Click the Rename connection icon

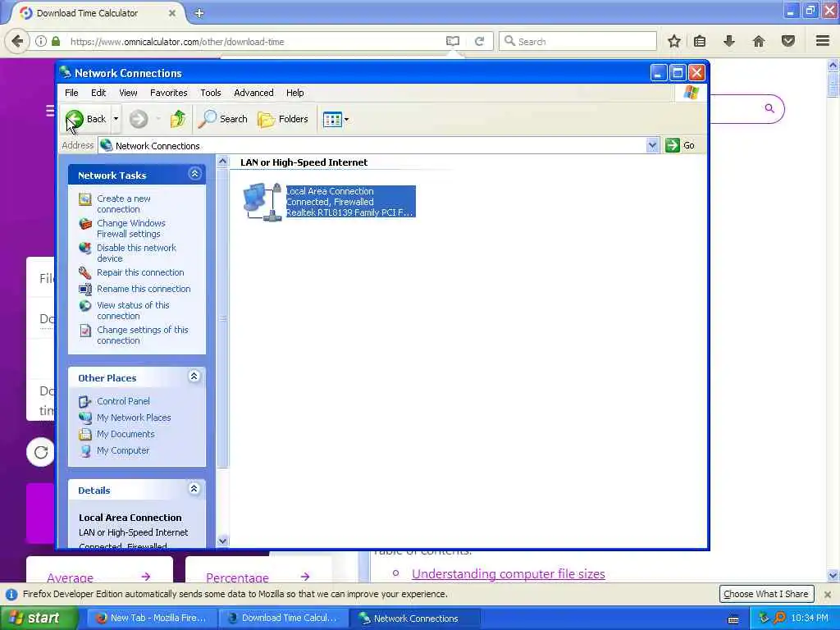(85, 290)
